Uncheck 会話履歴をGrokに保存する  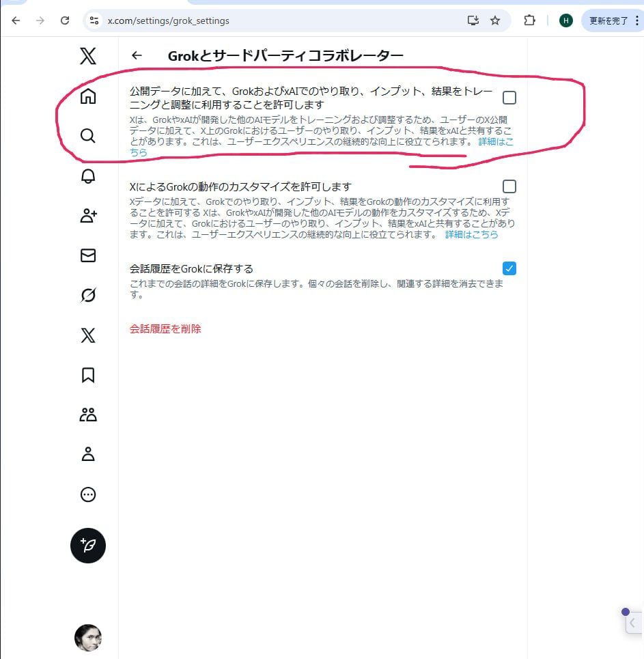click(x=509, y=268)
